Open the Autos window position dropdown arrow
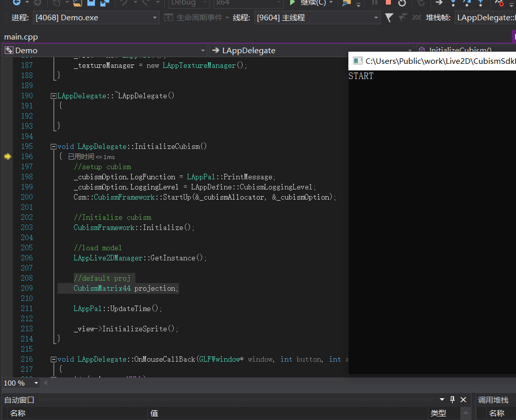The width and height of the screenshot is (516, 420). (442, 399)
